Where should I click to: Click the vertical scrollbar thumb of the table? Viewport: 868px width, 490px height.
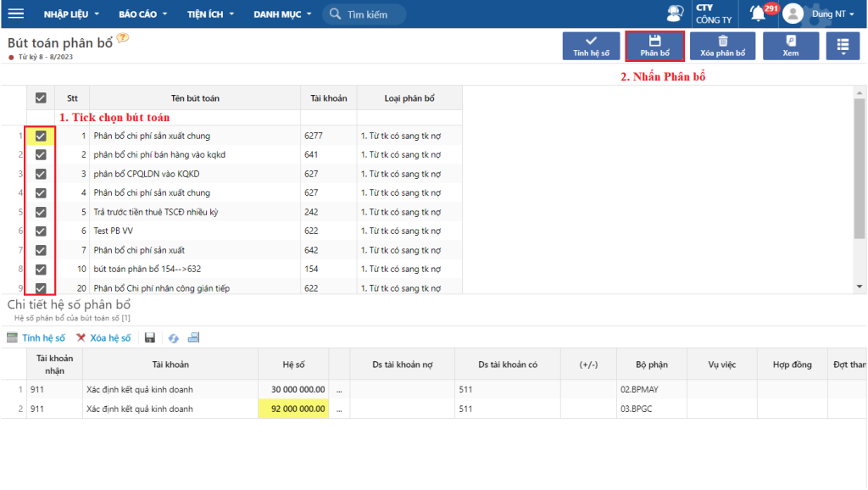pyautogui.click(x=860, y=169)
